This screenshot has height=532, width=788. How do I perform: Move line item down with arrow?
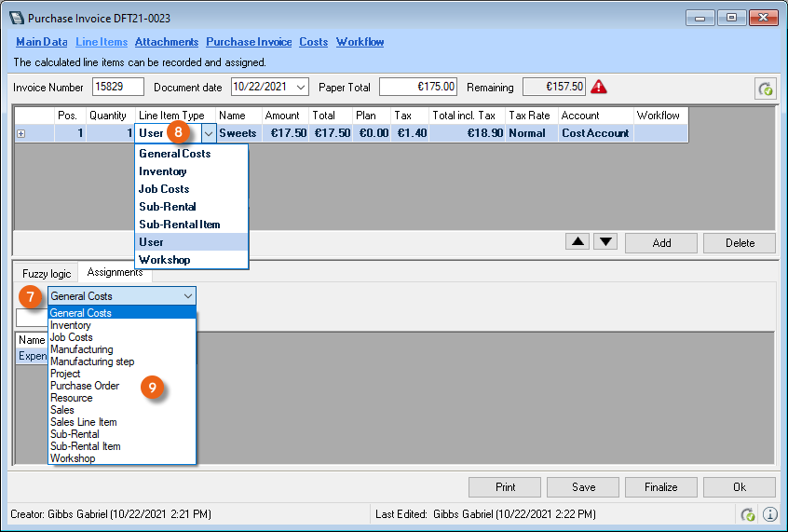pyautogui.click(x=606, y=242)
